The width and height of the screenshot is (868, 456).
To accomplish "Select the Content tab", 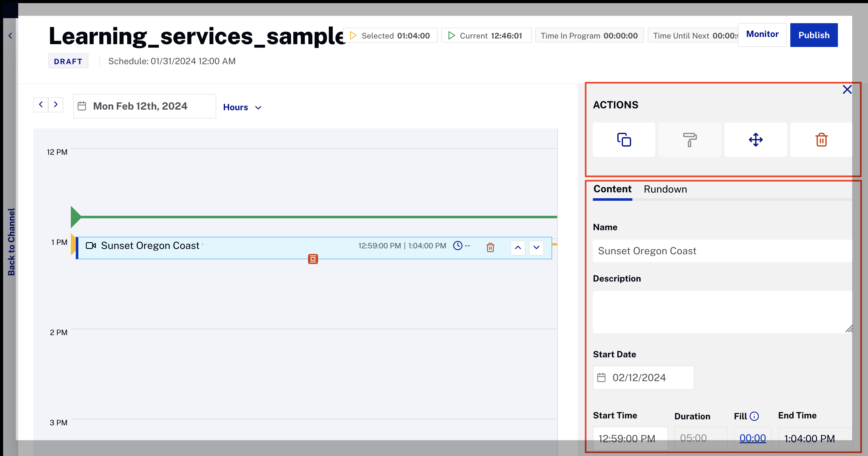I will point(612,189).
